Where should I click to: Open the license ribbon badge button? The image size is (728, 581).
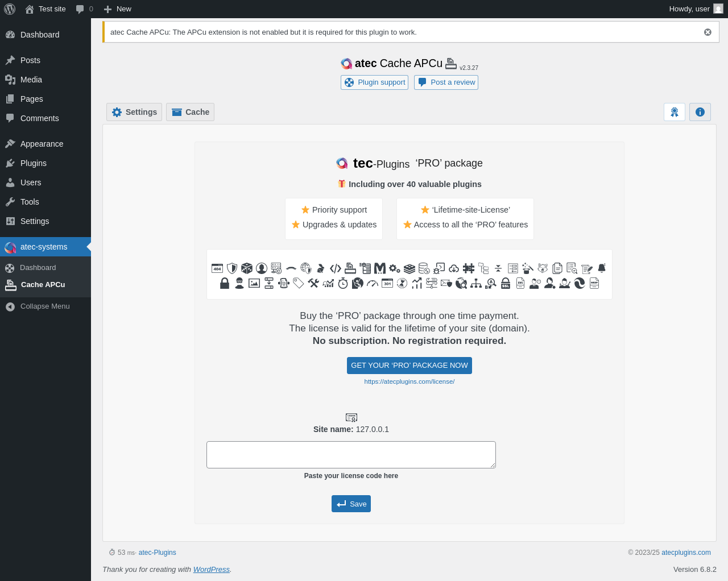(x=675, y=112)
